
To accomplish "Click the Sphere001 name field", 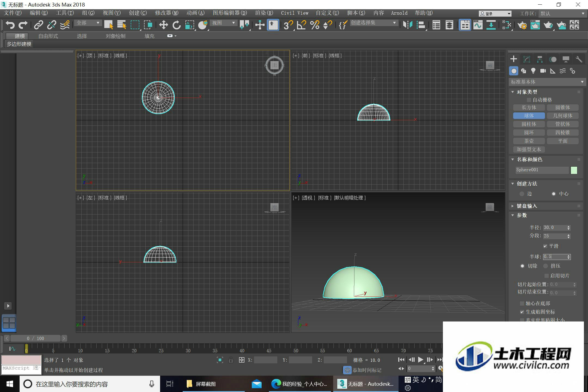I will (x=542, y=170).
